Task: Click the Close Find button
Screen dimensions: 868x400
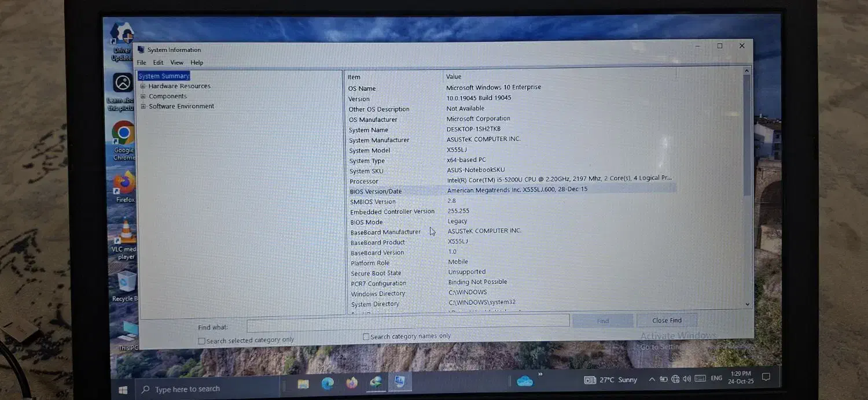Action: pos(667,320)
